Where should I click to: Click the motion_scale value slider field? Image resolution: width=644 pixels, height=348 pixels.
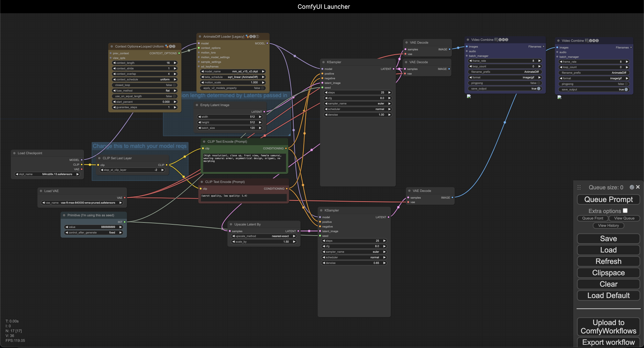click(x=233, y=83)
